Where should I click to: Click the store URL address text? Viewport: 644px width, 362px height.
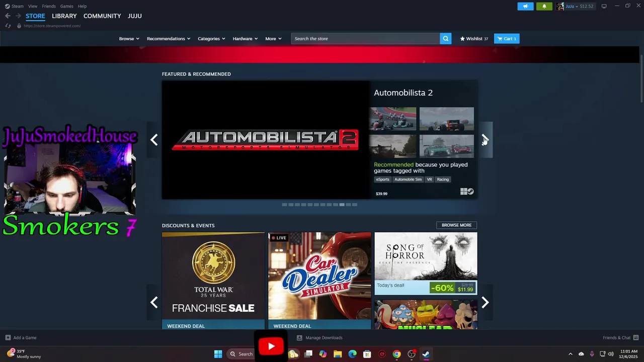click(52, 26)
